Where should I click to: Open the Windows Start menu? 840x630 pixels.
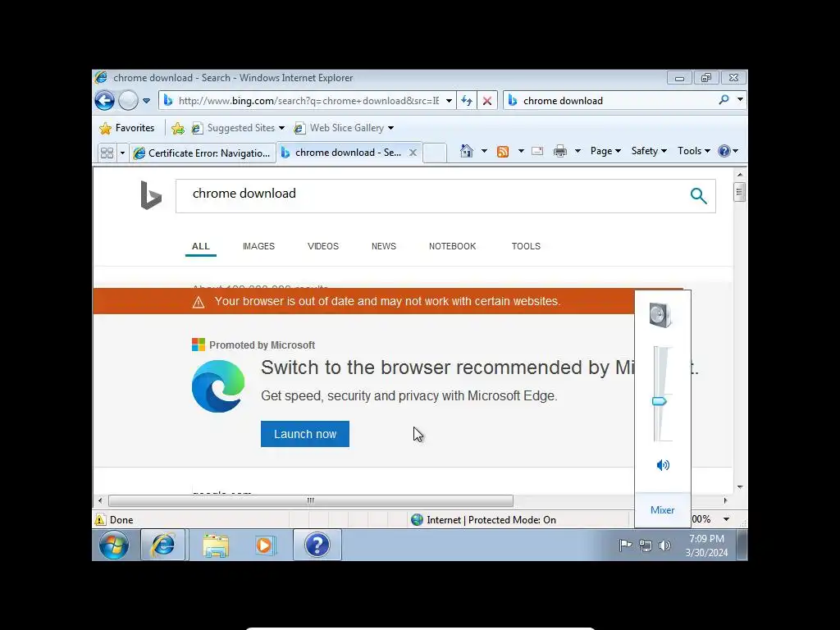[113, 546]
